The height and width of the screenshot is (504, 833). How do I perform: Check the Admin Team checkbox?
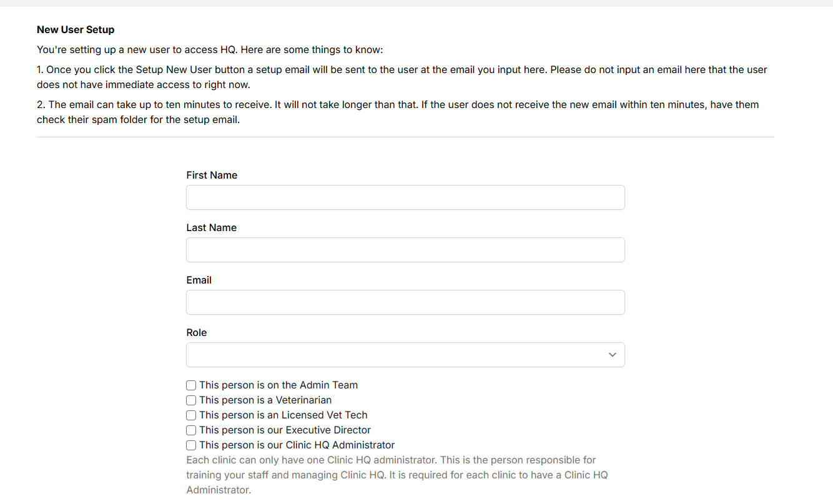[191, 385]
